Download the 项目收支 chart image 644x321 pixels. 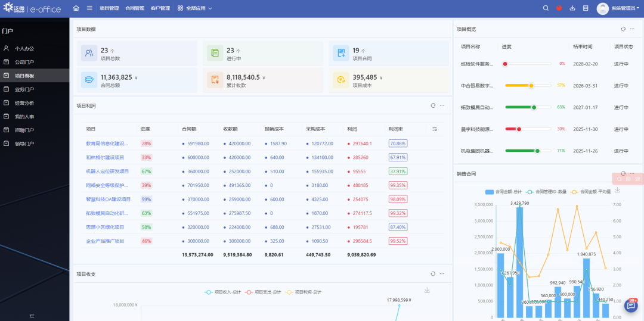pyautogui.click(x=427, y=291)
